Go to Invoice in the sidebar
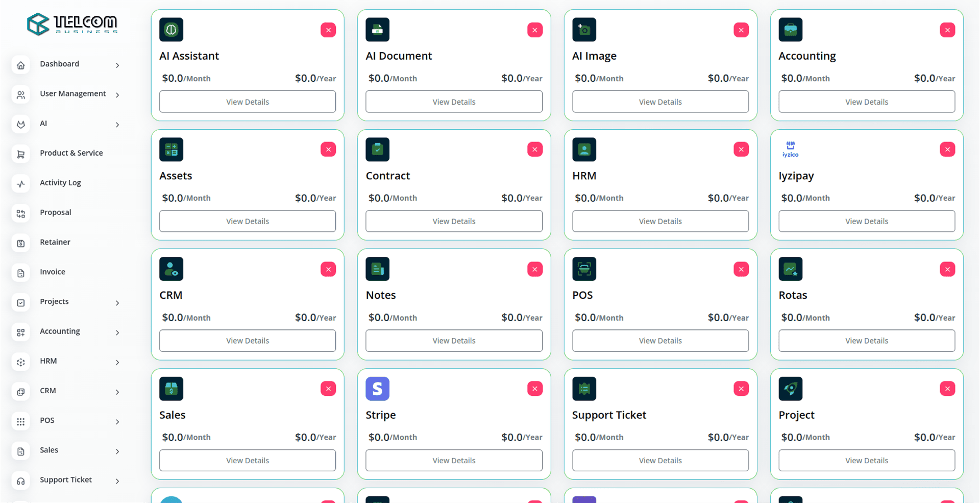The width and height of the screenshot is (980, 503). [x=53, y=272]
